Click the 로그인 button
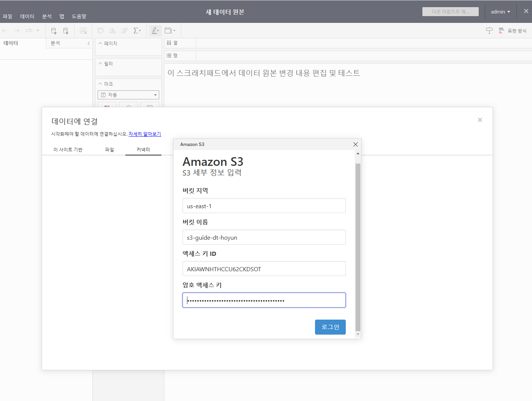 click(x=330, y=327)
